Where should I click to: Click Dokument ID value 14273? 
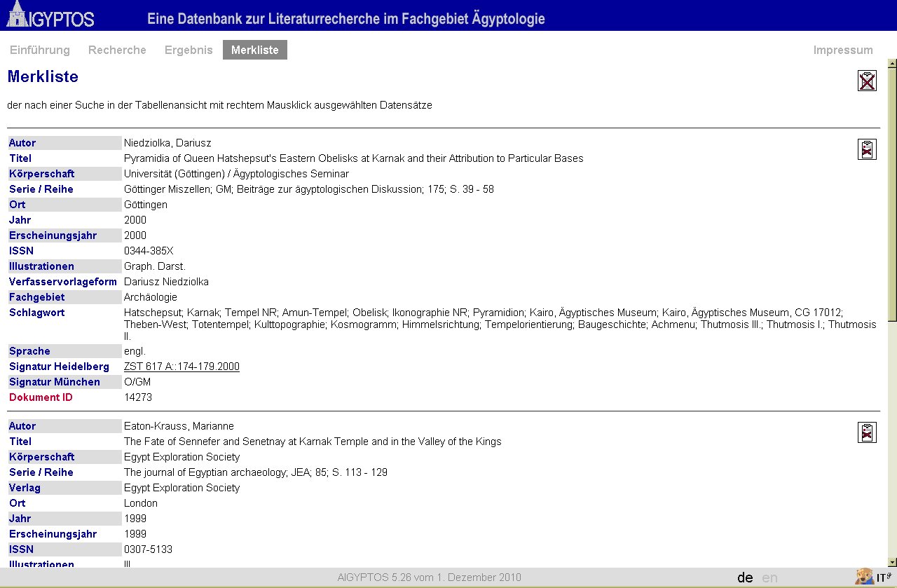point(138,397)
